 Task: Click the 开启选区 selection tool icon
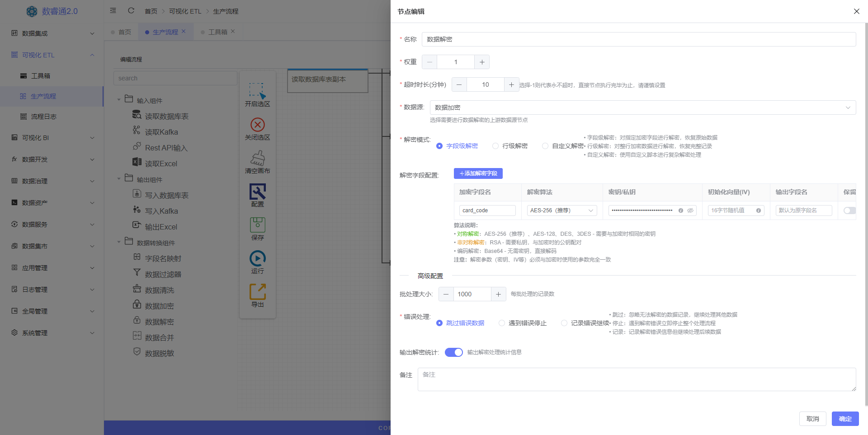[257, 90]
